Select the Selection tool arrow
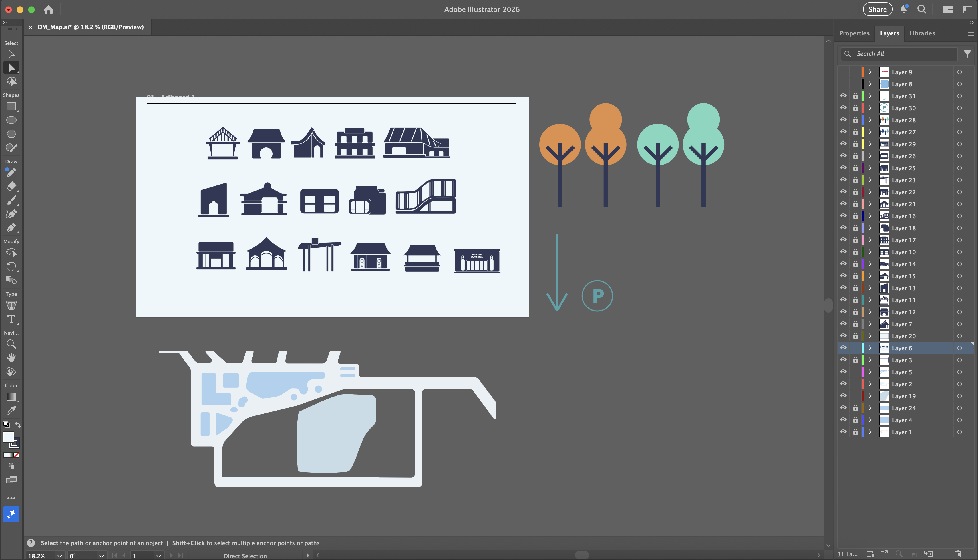Image resolution: width=978 pixels, height=560 pixels. point(11,54)
